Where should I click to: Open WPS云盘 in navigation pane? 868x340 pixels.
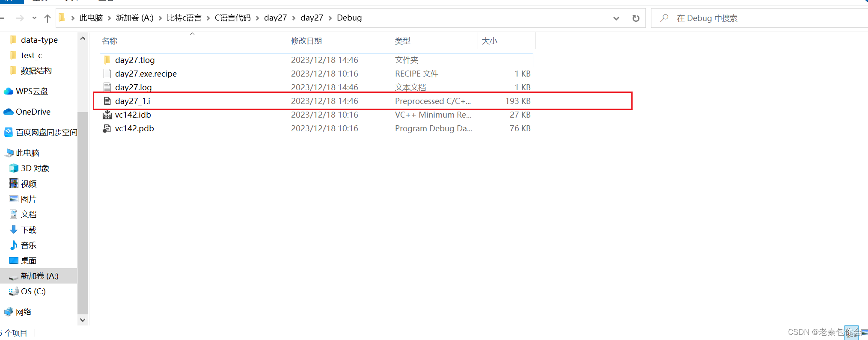[32, 91]
